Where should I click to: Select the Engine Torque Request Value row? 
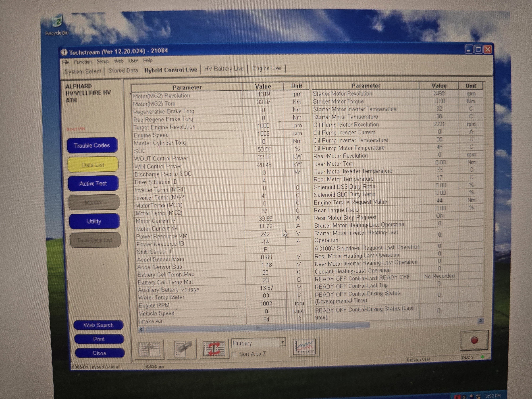398,201
